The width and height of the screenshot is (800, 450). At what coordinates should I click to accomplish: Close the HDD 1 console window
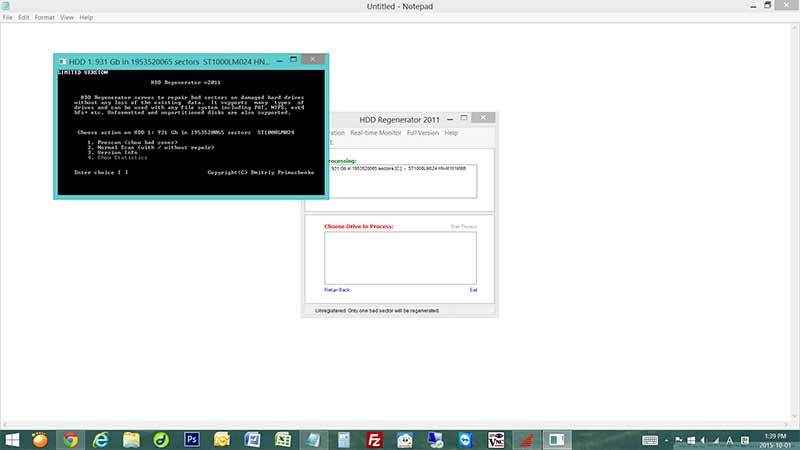(x=313, y=59)
